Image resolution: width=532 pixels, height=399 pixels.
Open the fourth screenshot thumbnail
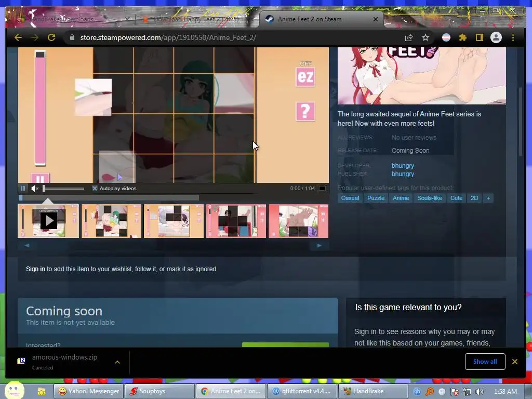pos(236,221)
